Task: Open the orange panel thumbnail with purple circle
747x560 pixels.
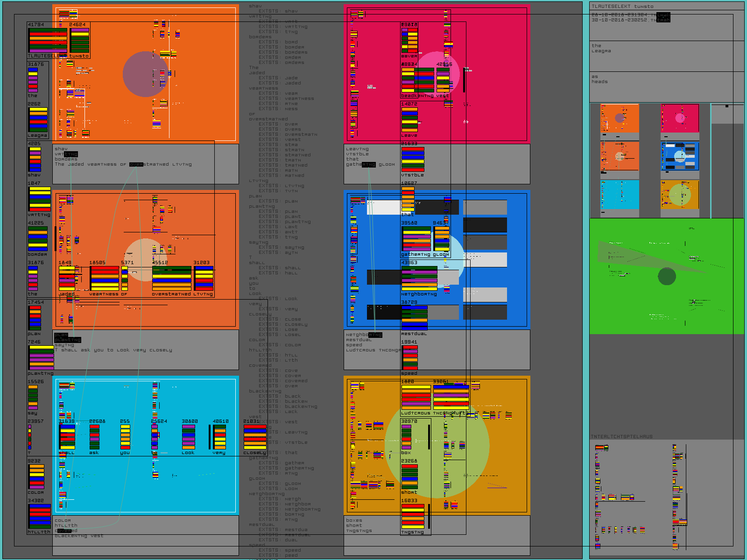Action: coord(620,118)
